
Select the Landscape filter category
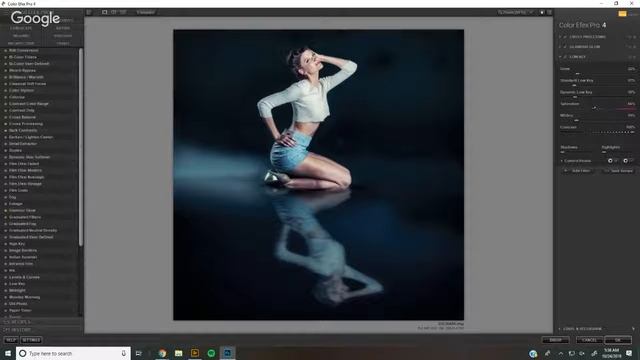point(20,28)
